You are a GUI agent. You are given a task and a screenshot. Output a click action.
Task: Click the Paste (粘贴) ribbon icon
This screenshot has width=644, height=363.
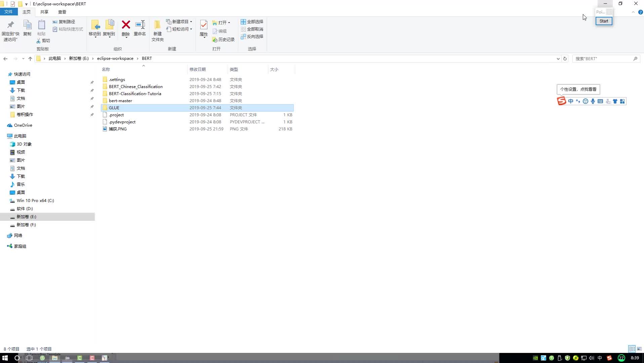(41, 25)
